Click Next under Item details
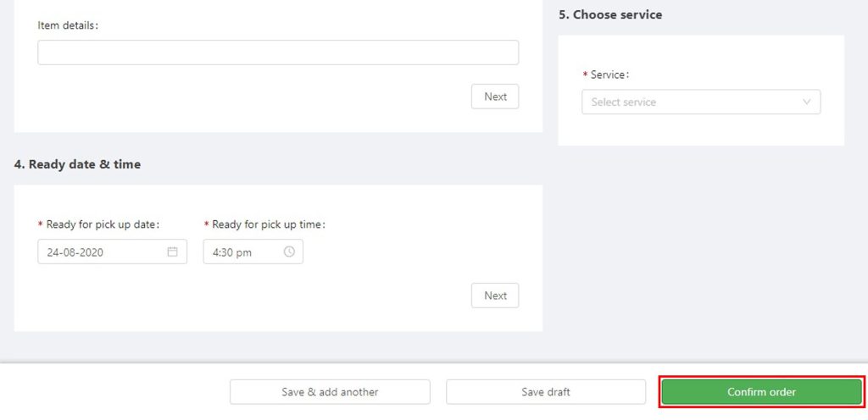 click(495, 97)
